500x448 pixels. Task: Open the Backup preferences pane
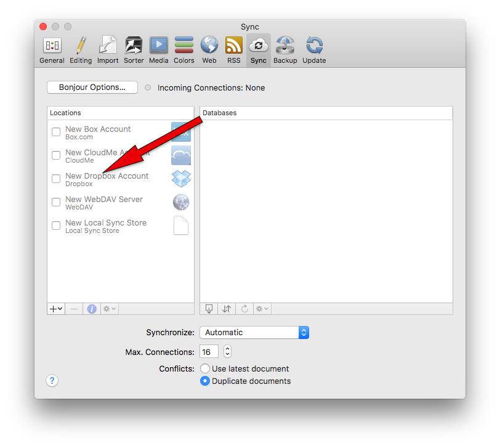[x=285, y=50]
